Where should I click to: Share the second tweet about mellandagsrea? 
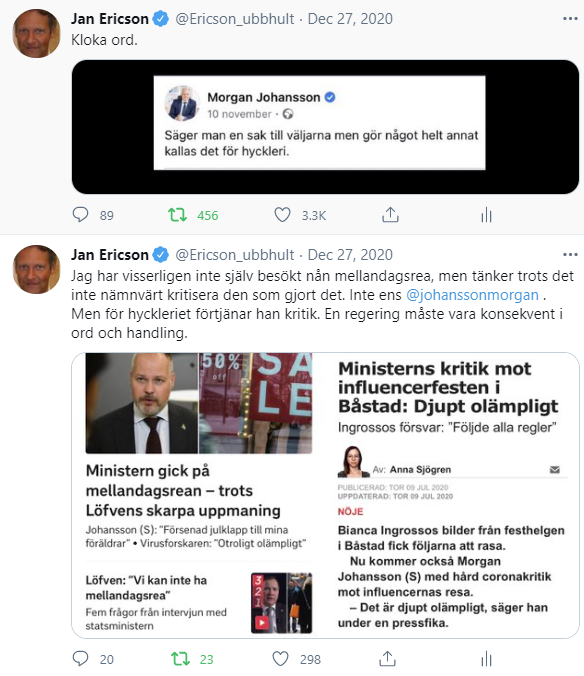387,658
